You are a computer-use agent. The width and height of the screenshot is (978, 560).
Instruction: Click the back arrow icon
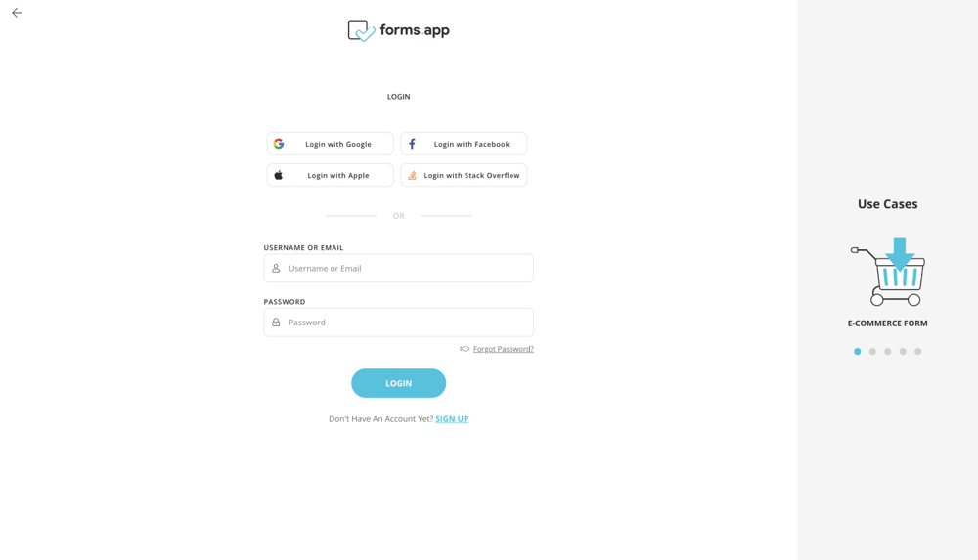tap(17, 13)
